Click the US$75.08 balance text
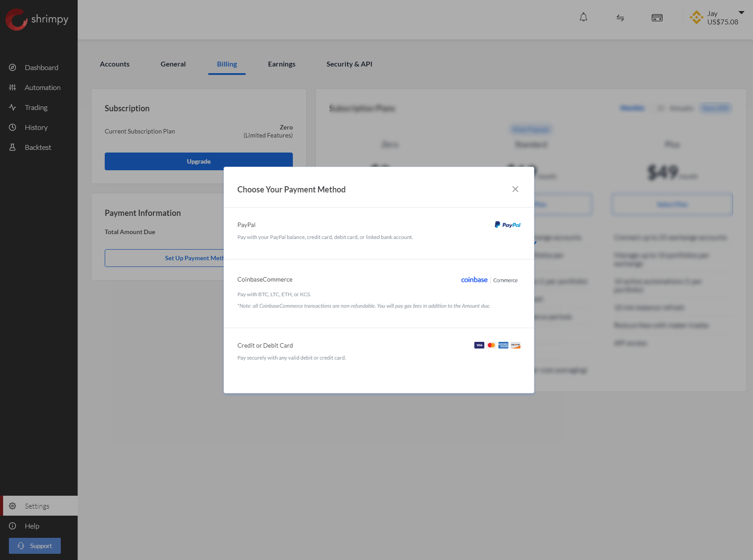753x560 pixels. point(723,22)
